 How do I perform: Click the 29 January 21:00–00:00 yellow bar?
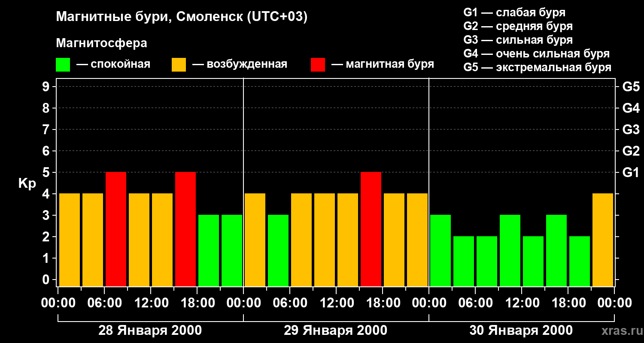[417, 240]
